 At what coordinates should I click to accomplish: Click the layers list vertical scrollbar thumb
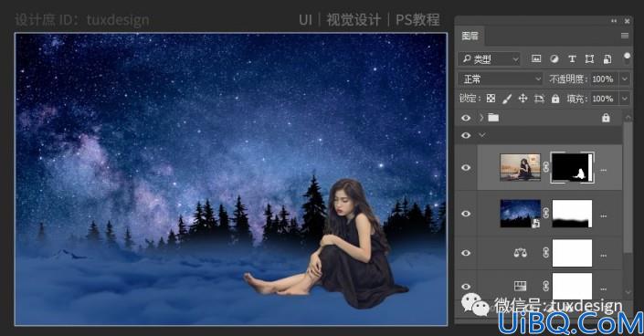click(628, 187)
